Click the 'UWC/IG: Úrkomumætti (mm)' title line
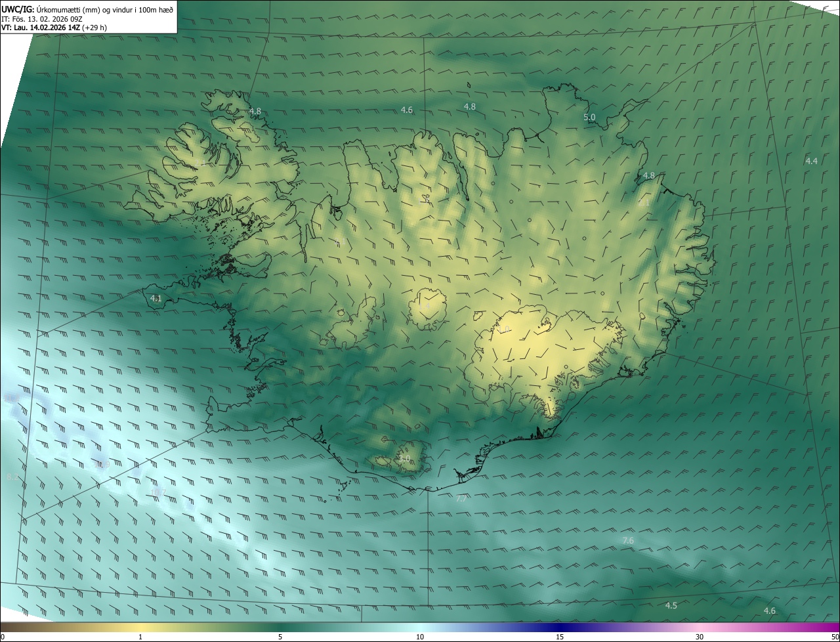The image size is (840, 642). [x=87, y=10]
